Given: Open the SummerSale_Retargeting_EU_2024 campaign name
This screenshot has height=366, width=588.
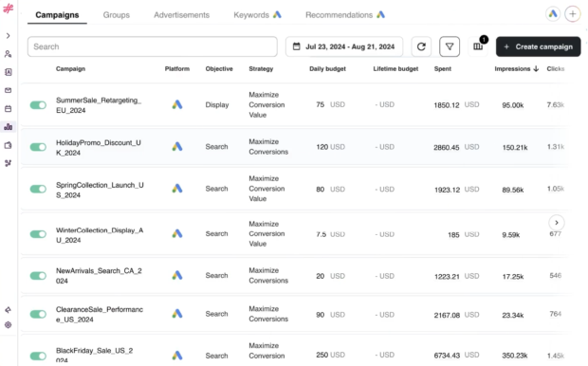Looking at the screenshot, I should coord(99,105).
